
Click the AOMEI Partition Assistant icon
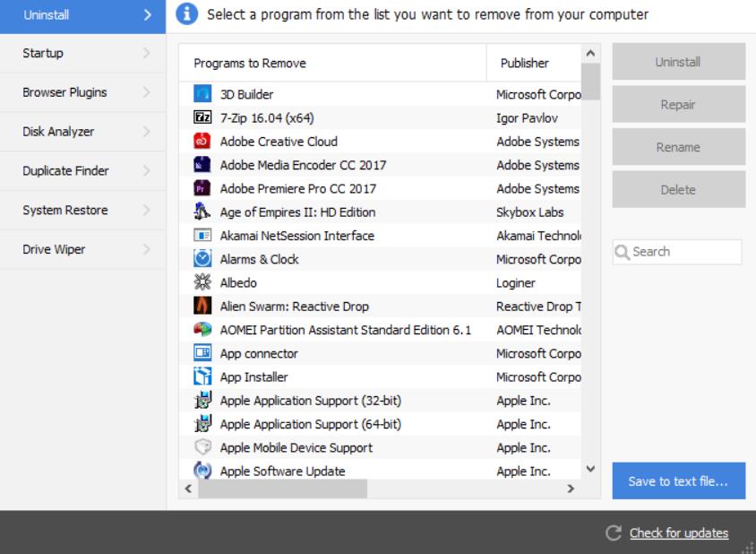(x=201, y=328)
